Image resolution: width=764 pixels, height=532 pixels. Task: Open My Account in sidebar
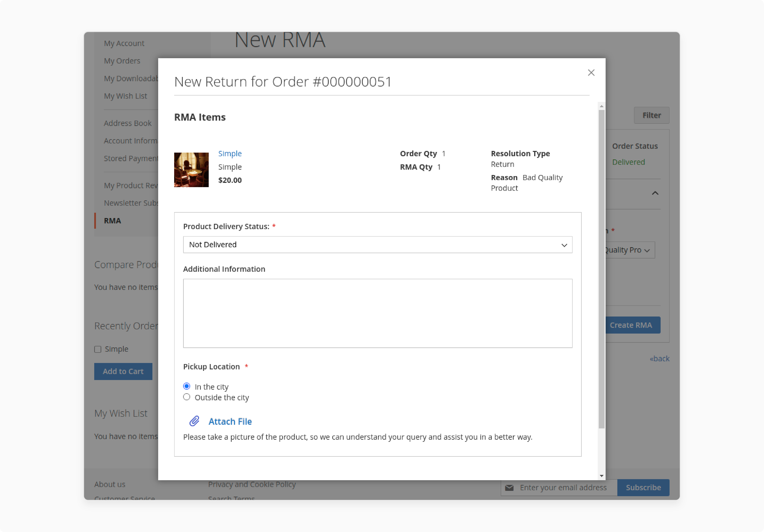tap(124, 43)
